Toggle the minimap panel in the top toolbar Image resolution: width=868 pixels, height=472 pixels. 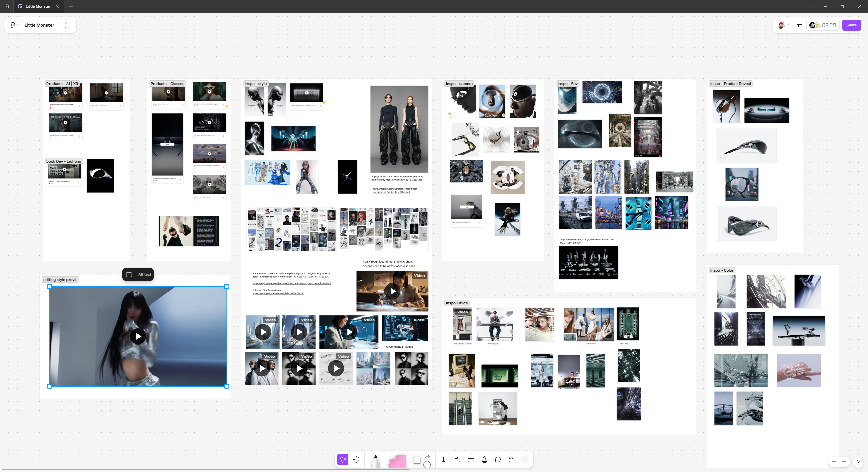tap(800, 25)
